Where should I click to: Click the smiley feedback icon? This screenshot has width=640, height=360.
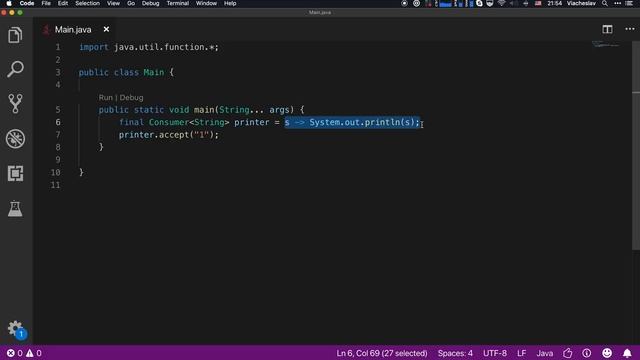607,353
